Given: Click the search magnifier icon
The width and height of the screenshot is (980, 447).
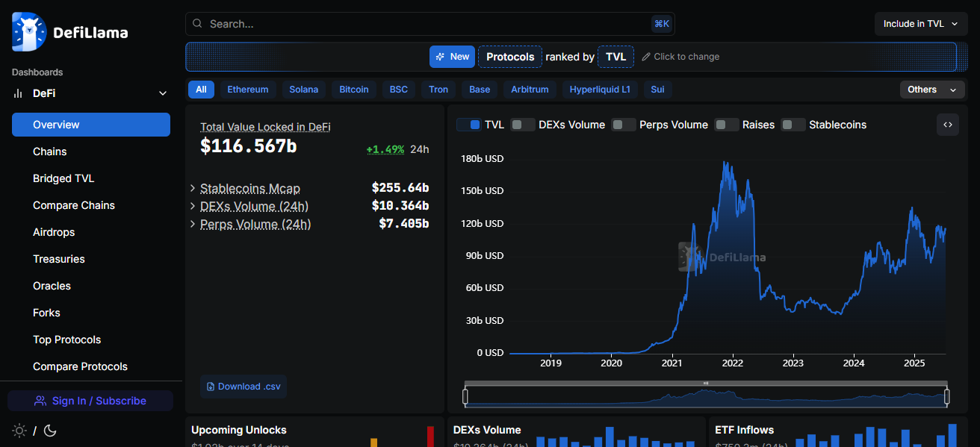Looking at the screenshot, I should click(198, 24).
